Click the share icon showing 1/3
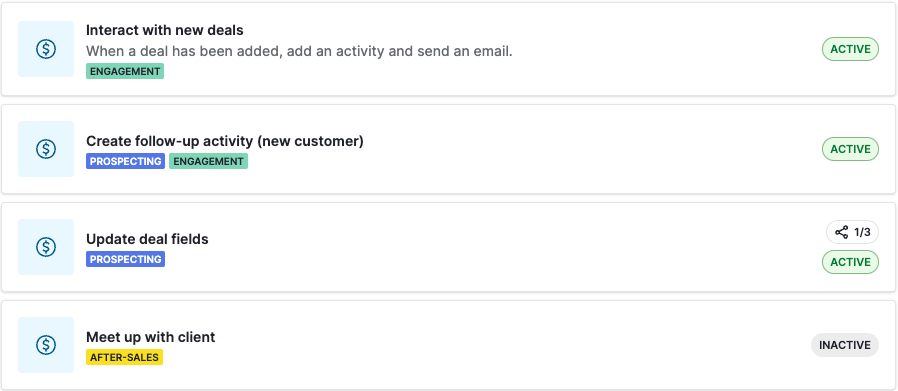 841,232
